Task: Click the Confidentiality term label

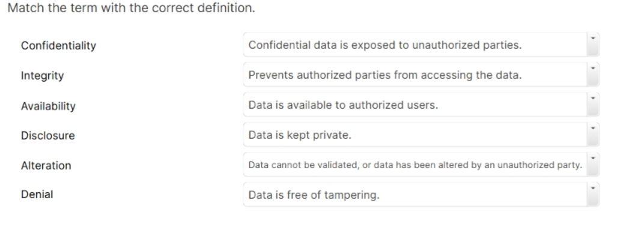Action: point(58,46)
